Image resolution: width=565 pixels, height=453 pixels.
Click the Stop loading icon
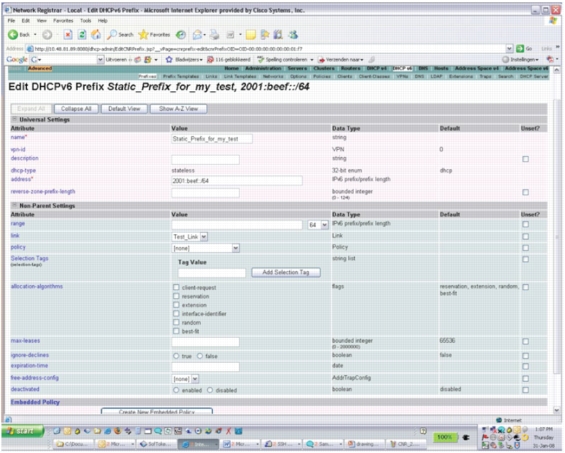point(68,35)
